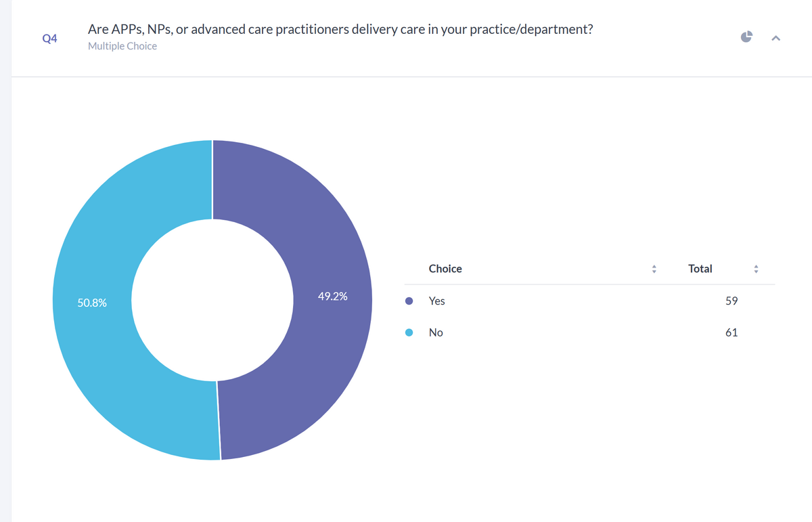This screenshot has width=812, height=522.
Task: Click the purple Yes legend dot
Action: pos(409,301)
